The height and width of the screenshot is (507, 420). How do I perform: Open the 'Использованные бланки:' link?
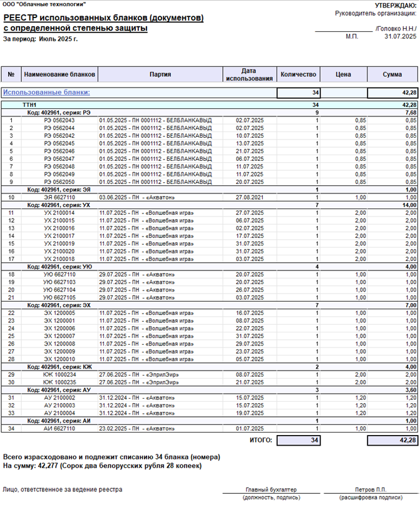[46, 93]
